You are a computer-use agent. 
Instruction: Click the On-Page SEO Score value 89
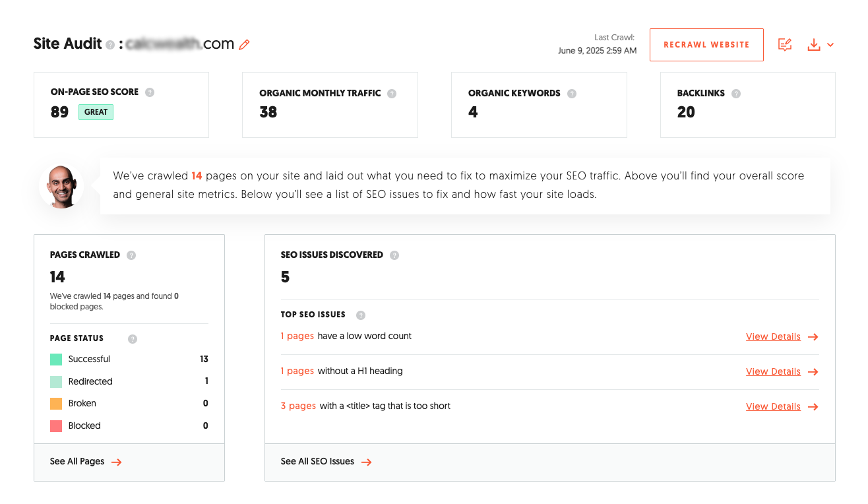pos(59,112)
